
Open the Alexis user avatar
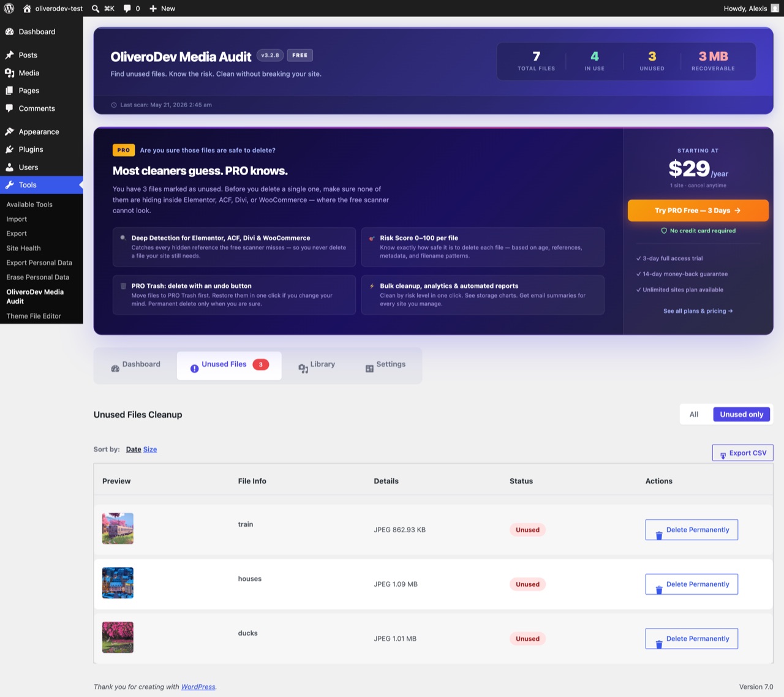775,9
